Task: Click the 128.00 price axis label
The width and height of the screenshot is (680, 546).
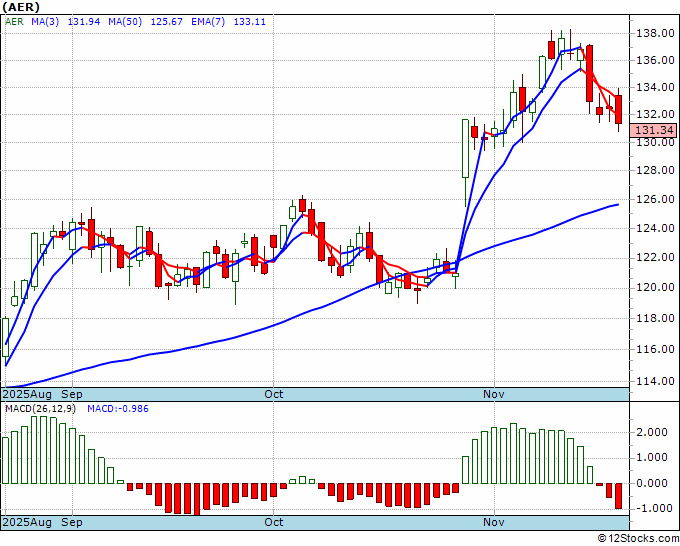Action: (655, 170)
